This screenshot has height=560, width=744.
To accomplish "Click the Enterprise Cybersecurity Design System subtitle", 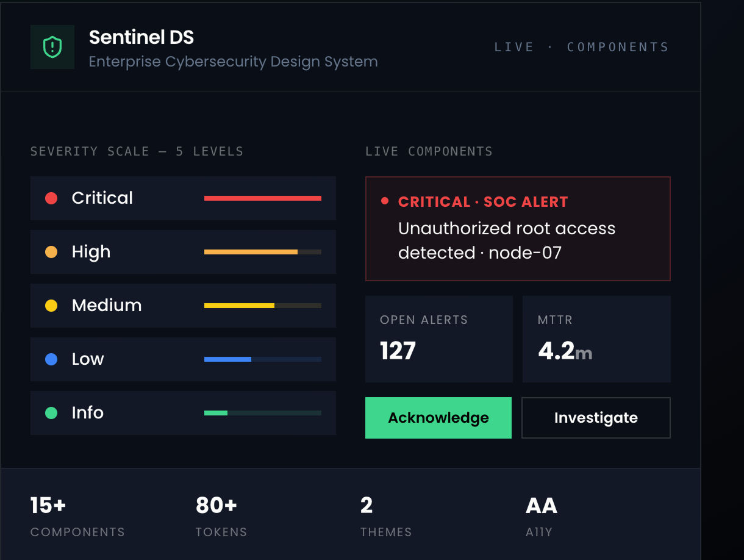I will pyautogui.click(x=234, y=62).
